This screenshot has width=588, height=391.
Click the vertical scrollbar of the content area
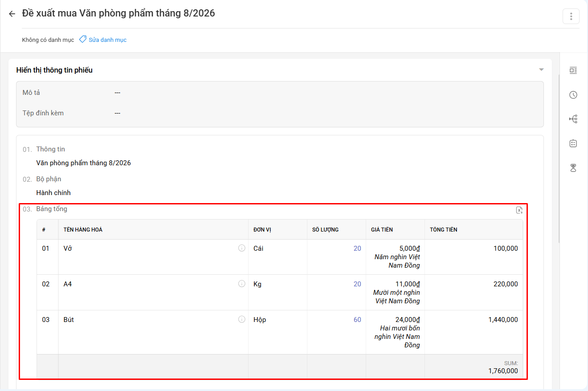tap(559, 159)
